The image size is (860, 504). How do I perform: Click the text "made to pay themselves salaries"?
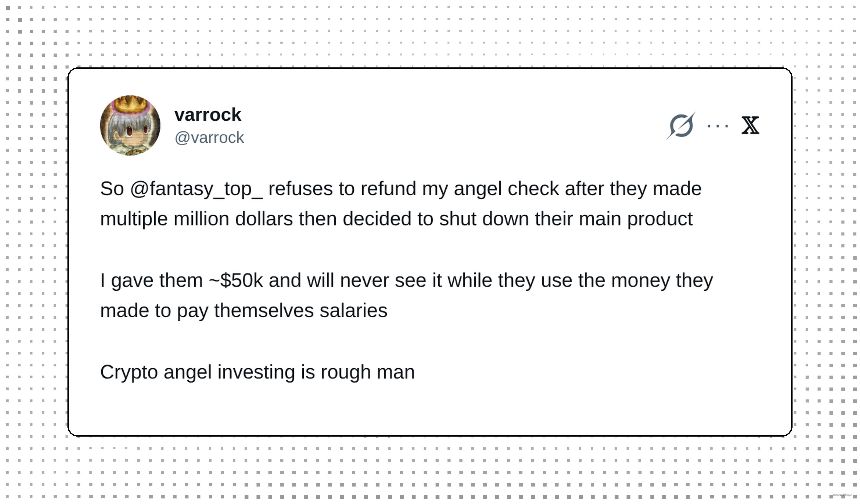(x=244, y=310)
